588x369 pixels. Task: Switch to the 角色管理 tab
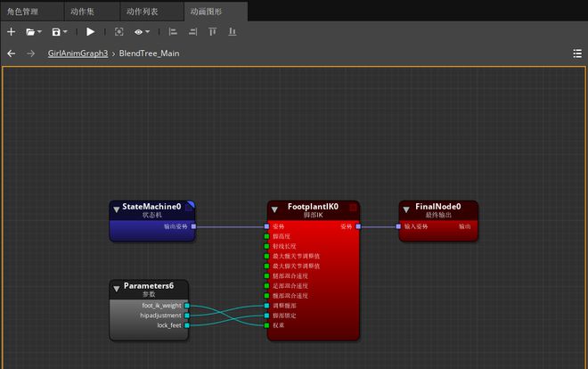click(22, 11)
